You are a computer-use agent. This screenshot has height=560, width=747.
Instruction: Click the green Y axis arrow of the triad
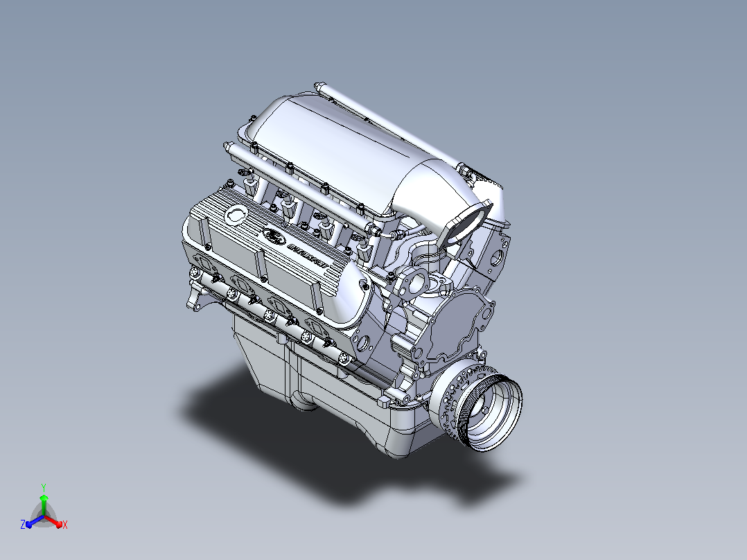[44, 504]
